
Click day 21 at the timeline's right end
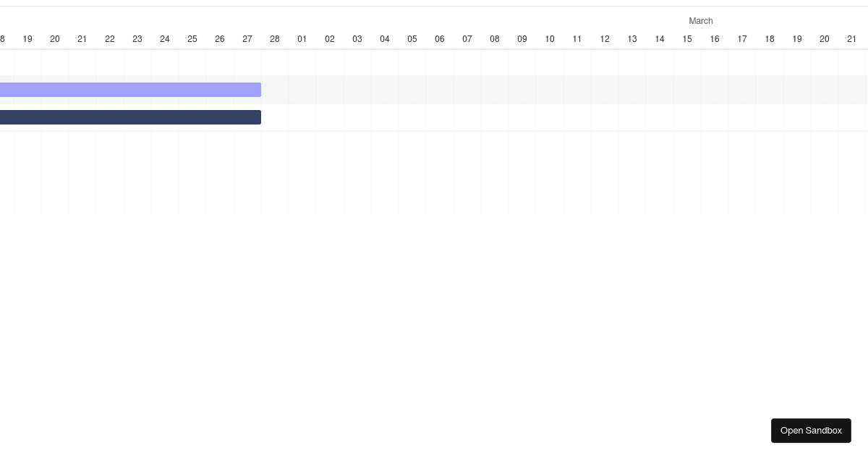(852, 39)
